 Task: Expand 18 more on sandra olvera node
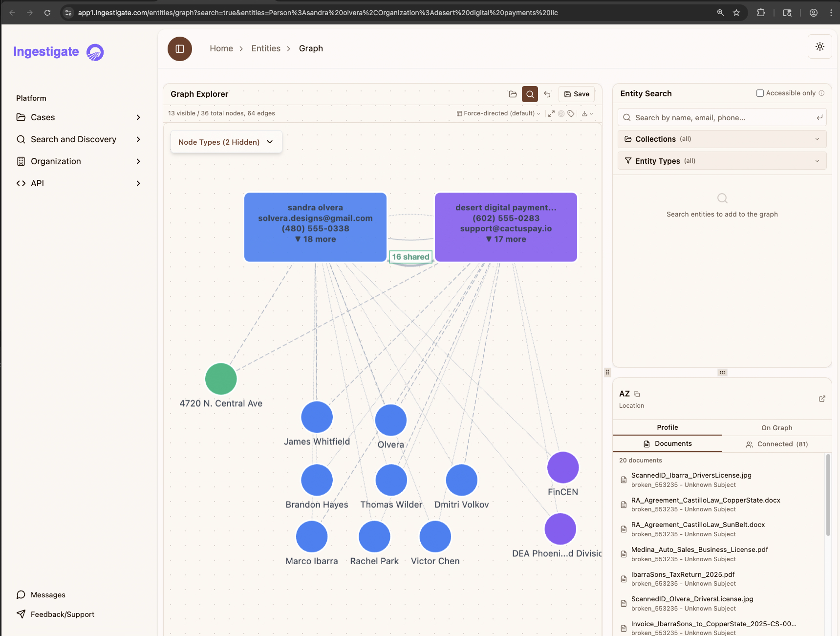point(315,239)
